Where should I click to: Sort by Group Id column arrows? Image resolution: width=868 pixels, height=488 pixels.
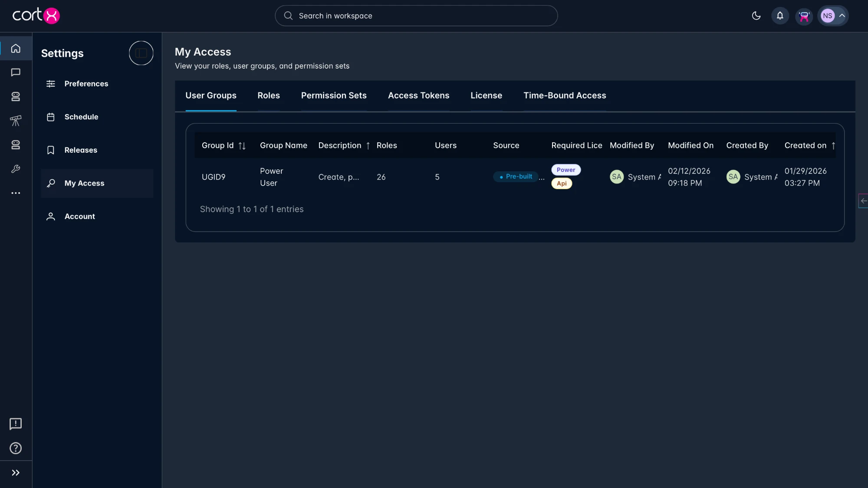[x=242, y=146]
